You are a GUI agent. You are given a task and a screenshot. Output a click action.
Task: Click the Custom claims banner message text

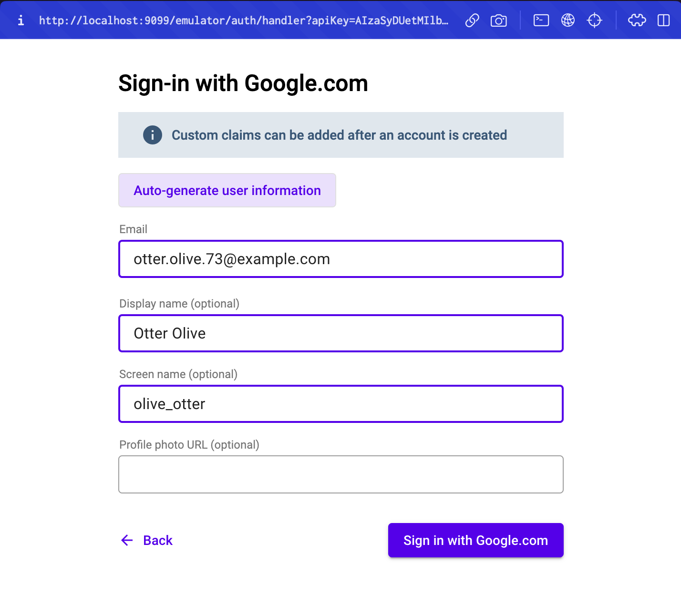[x=339, y=135]
